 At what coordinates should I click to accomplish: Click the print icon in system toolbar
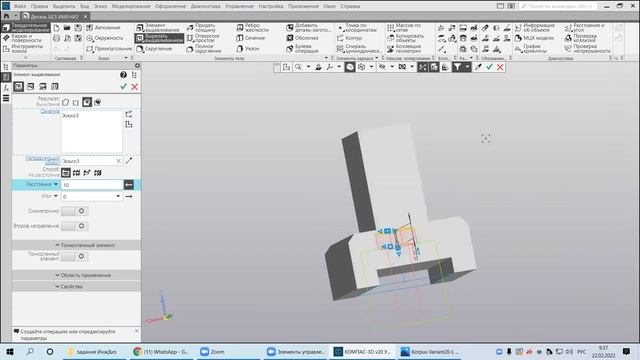click(56, 38)
